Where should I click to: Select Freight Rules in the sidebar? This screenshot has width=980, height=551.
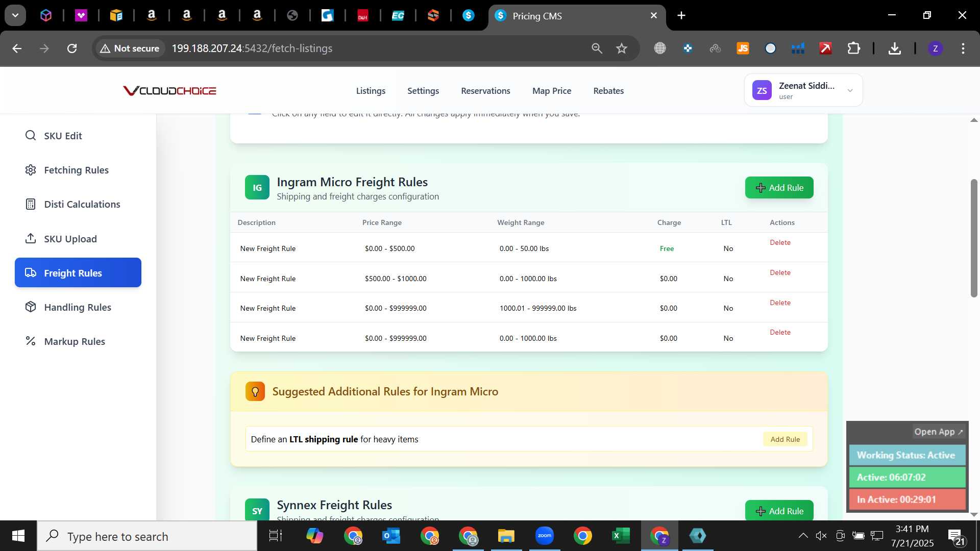coord(78,273)
